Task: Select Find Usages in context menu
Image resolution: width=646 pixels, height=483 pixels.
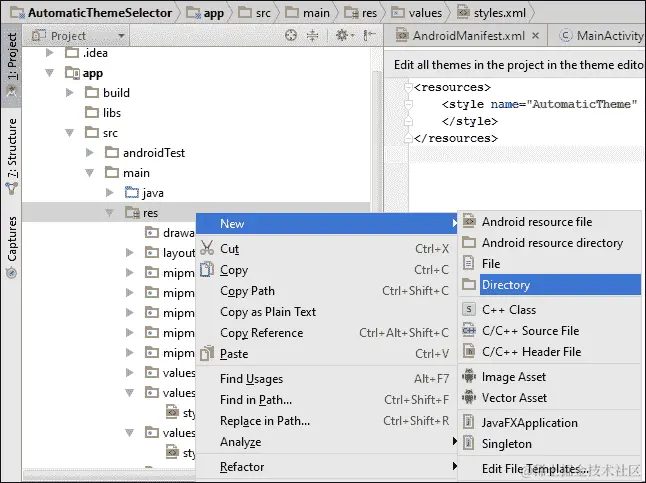Action: pos(326,378)
